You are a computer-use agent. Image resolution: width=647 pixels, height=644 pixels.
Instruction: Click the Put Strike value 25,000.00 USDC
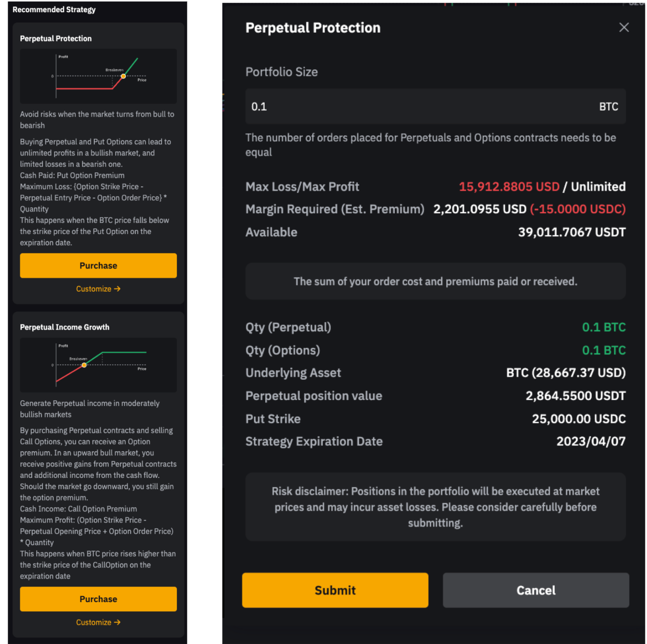[578, 419]
